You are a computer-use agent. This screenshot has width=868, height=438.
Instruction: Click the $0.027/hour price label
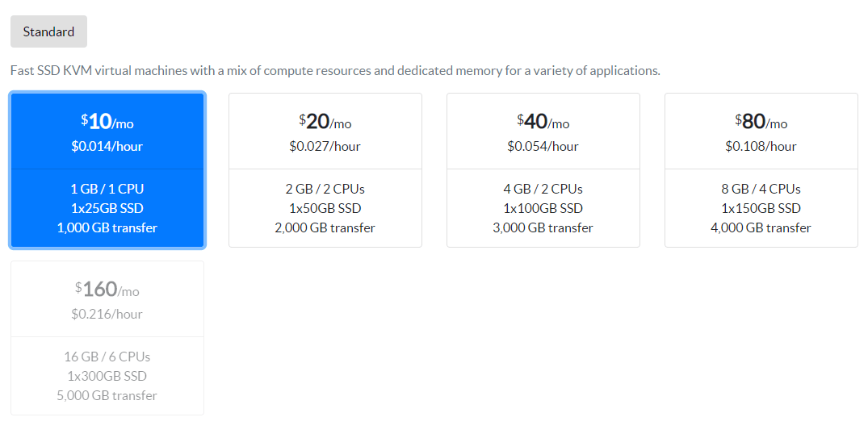coord(325,147)
